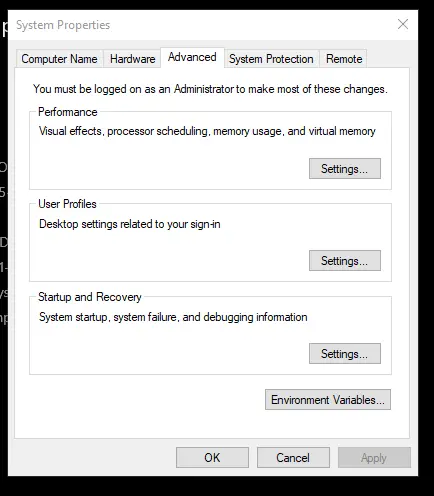The width and height of the screenshot is (434, 496).
Task: Close the System Properties dialog with the X
Action: click(403, 24)
